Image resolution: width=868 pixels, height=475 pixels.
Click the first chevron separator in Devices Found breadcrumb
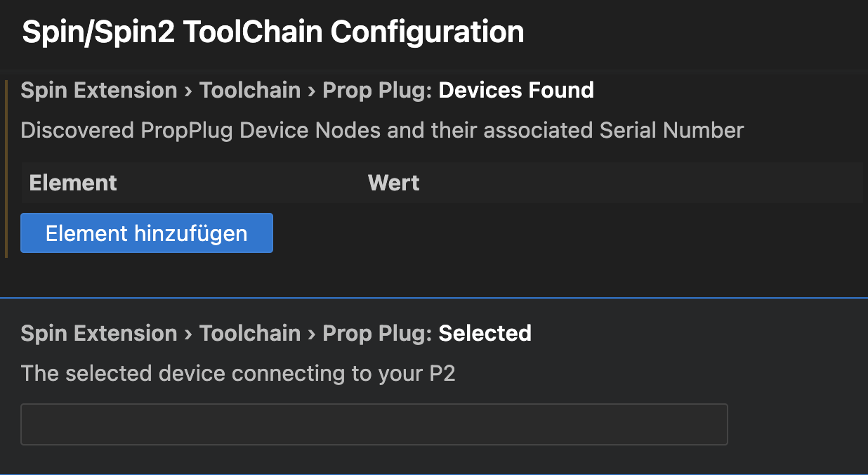point(188,91)
